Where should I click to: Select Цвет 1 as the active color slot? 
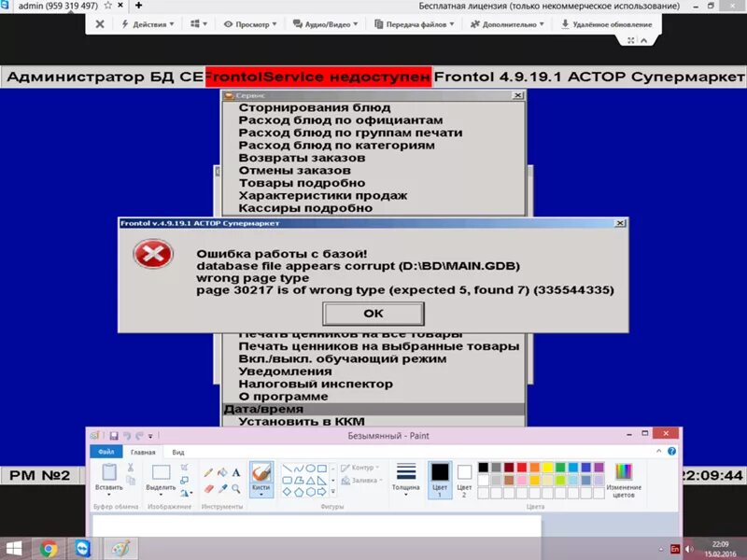tap(440, 480)
